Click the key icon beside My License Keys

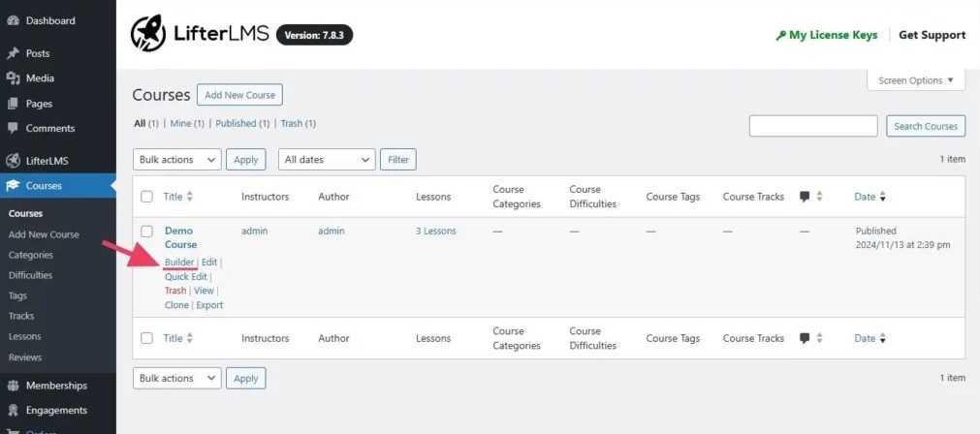pos(780,36)
